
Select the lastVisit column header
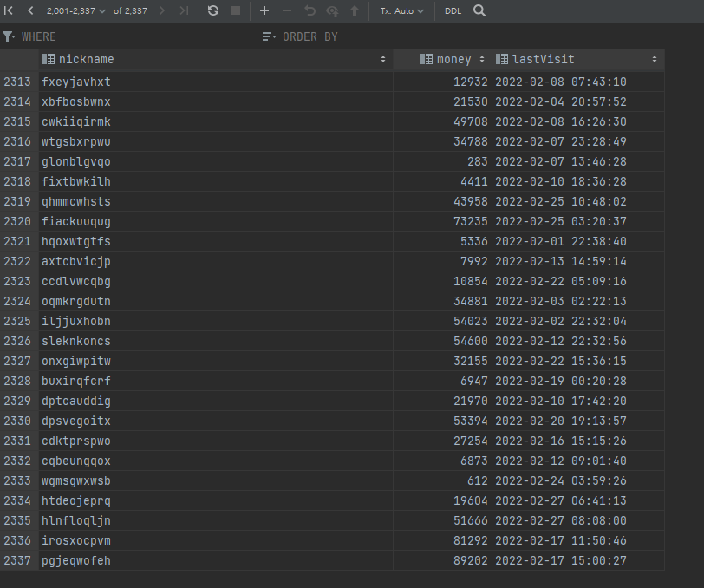pyautogui.click(x=577, y=59)
